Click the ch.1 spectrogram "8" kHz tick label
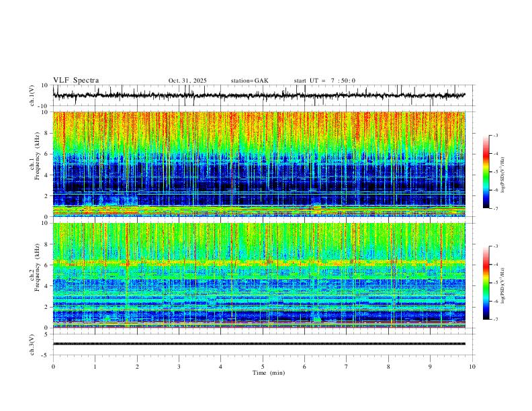 point(46,133)
